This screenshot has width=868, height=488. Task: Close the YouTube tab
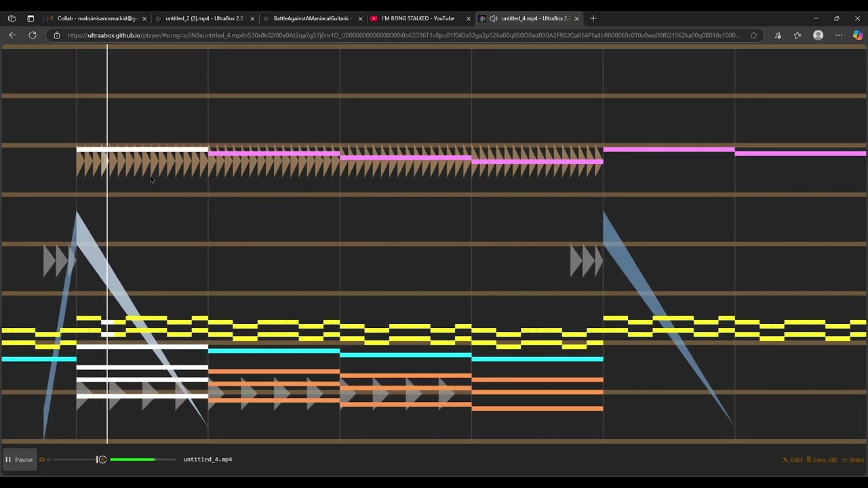point(468,18)
